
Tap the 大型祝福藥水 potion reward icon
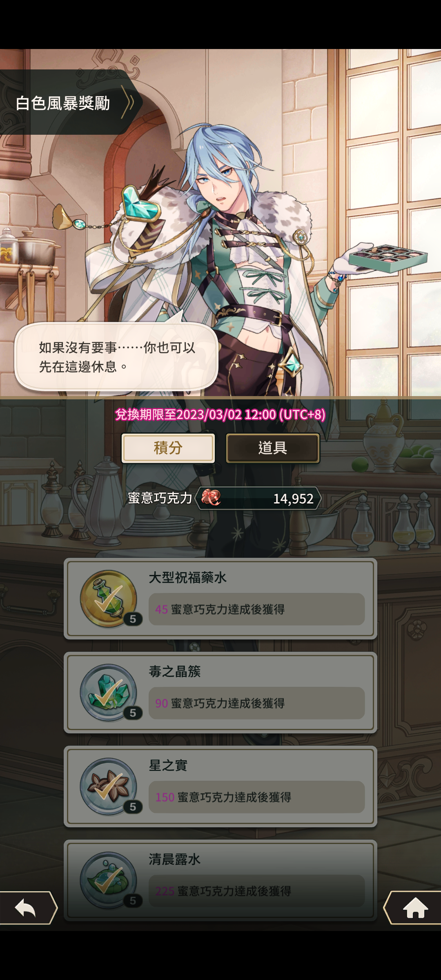tap(109, 599)
